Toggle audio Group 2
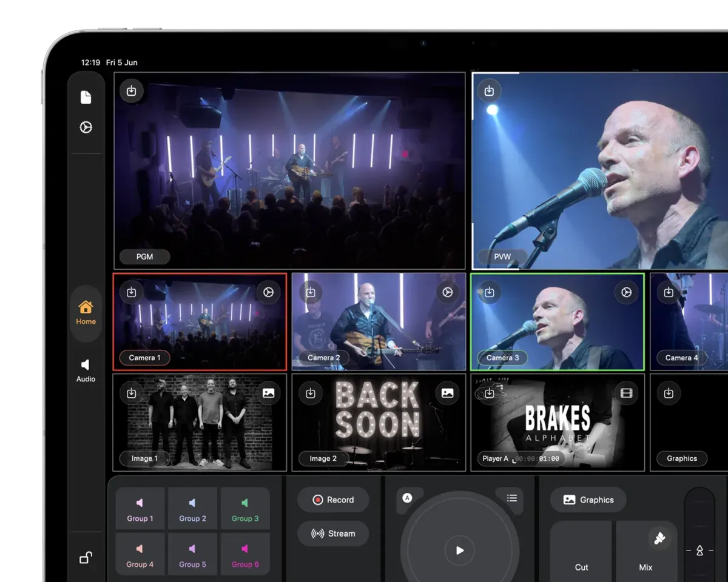 (x=192, y=509)
